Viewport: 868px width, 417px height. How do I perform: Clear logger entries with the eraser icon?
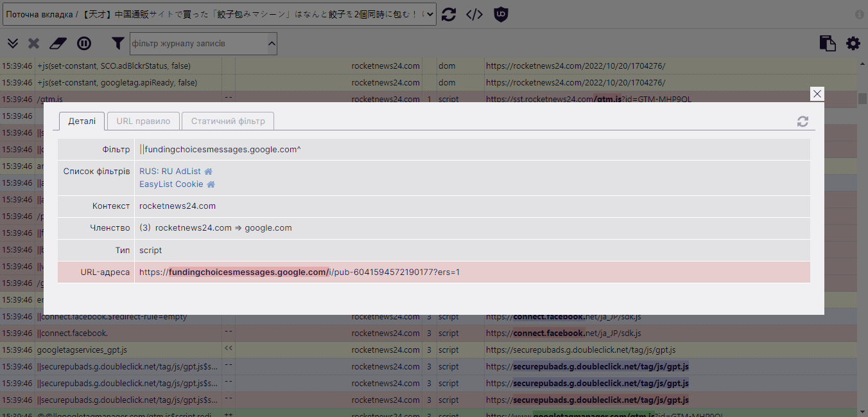point(57,43)
